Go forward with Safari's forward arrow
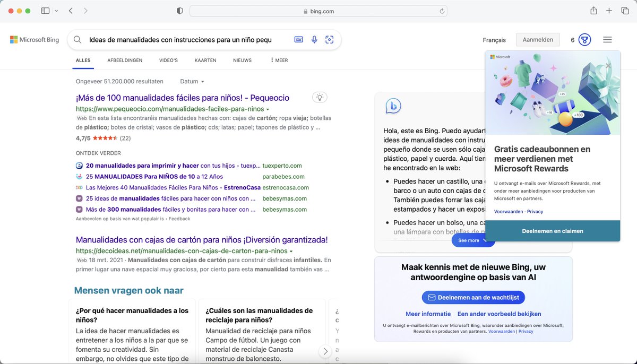Image resolution: width=637 pixels, height=364 pixels. point(86,11)
